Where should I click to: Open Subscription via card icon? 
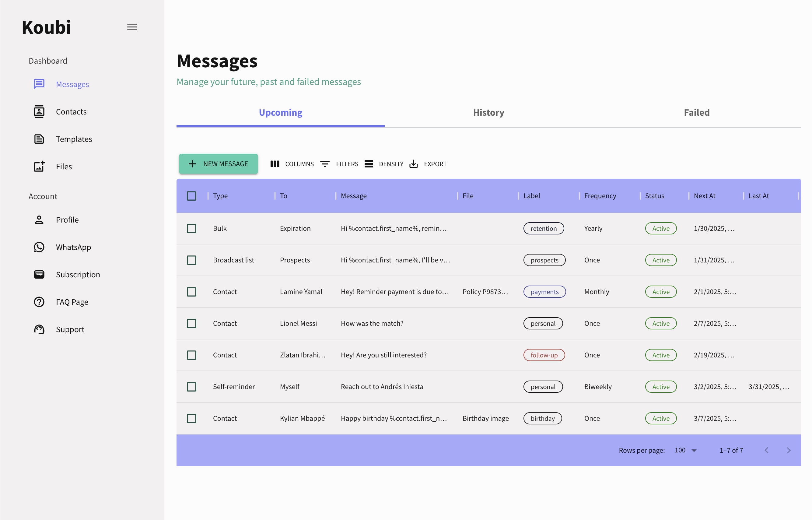click(39, 275)
